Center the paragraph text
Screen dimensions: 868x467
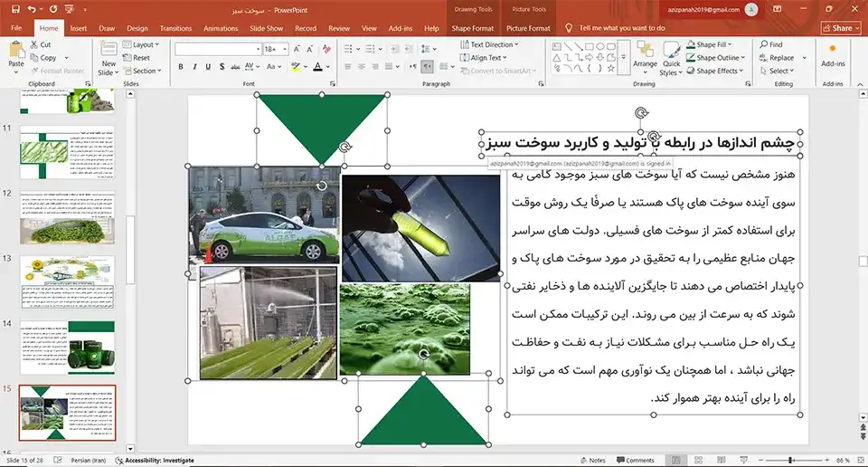tap(362, 66)
